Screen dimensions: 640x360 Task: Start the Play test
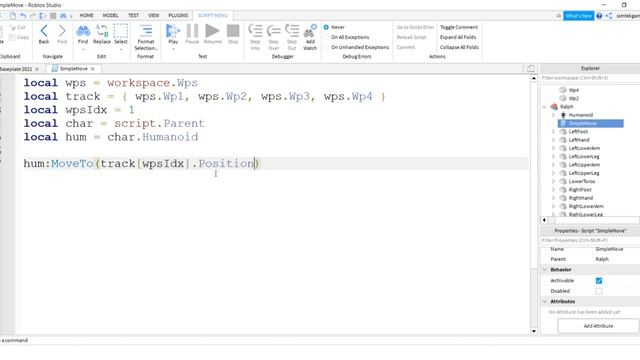[173, 31]
